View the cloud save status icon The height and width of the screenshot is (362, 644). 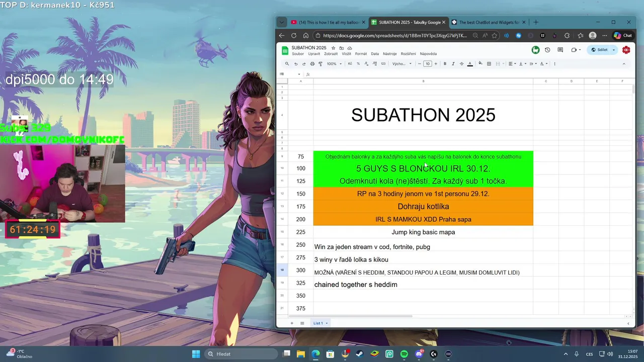[350, 48]
